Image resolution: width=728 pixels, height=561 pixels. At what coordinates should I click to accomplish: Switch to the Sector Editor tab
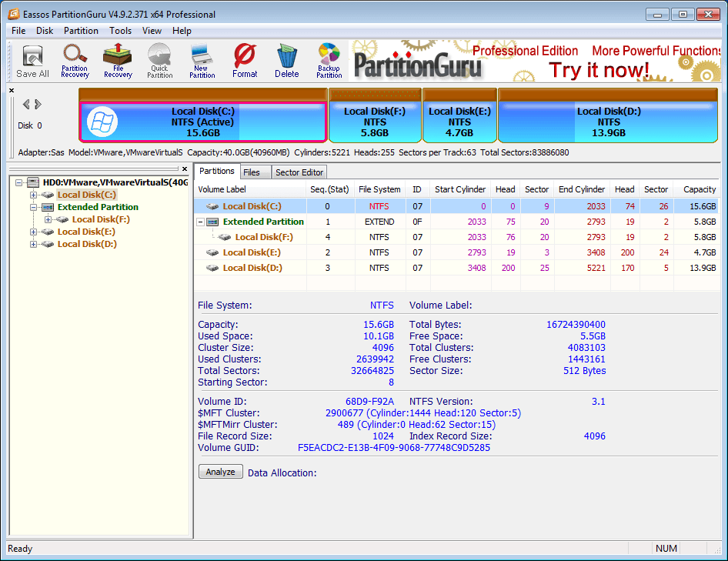pyautogui.click(x=299, y=172)
